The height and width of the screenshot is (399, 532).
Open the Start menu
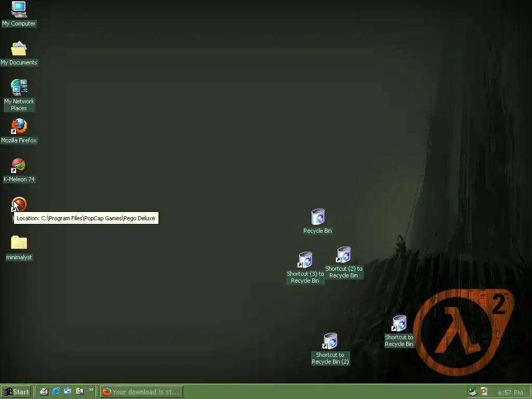pyautogui.click(x=16, y=392)
